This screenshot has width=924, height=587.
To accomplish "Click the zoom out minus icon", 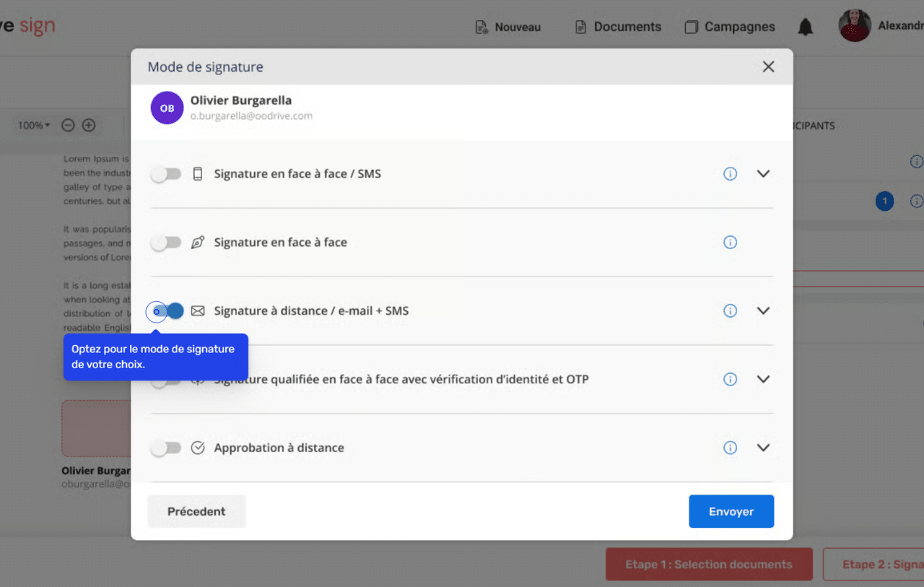I will click(68, 126).
